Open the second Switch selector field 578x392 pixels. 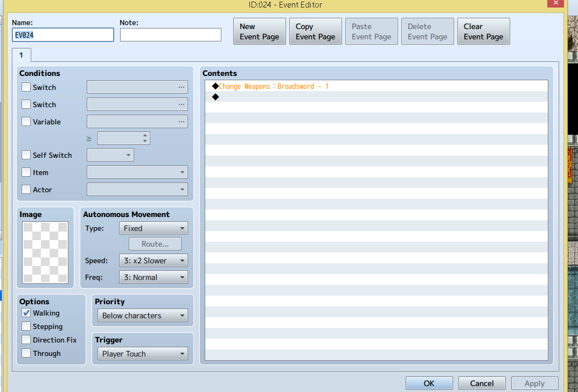click(x=137, y=104)
